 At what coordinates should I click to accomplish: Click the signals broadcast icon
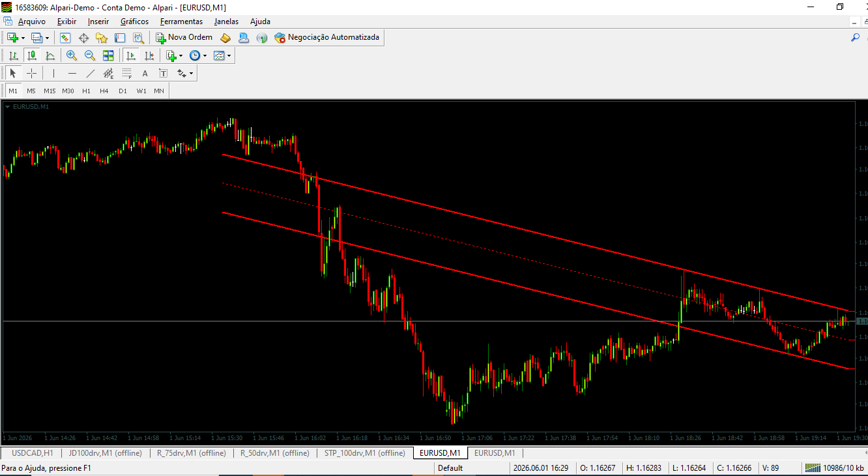pos(262,38)
